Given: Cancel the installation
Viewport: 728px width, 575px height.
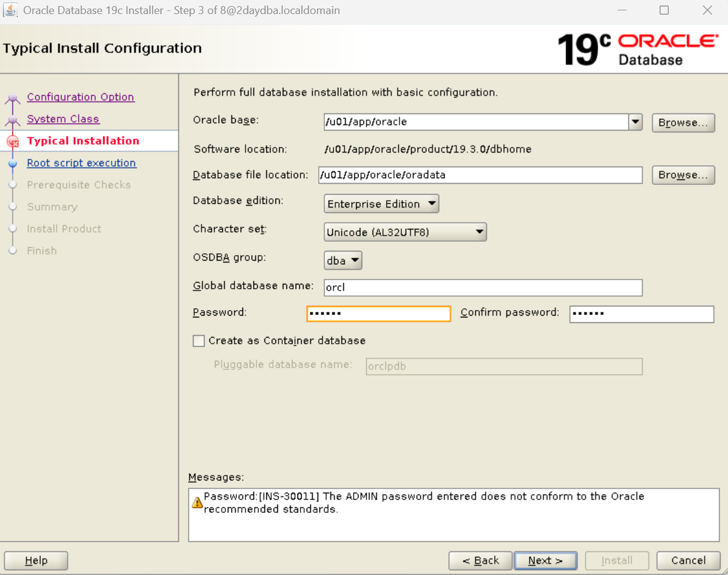Looking at the screenshot, I should click(688, 560).
